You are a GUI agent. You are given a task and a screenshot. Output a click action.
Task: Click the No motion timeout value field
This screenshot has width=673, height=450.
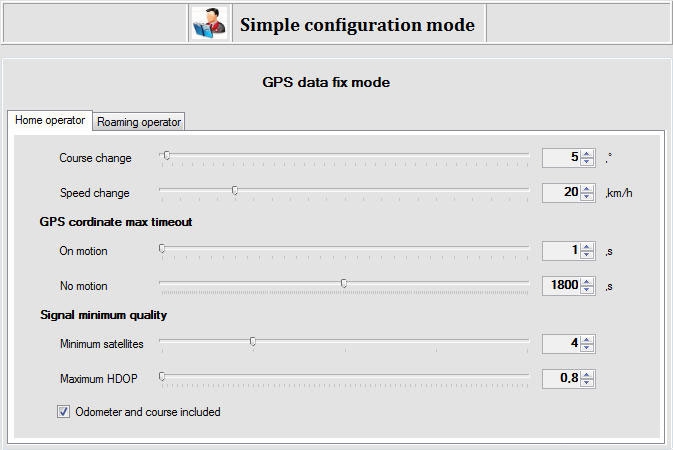pyautogui.click(x=561, y=285)
